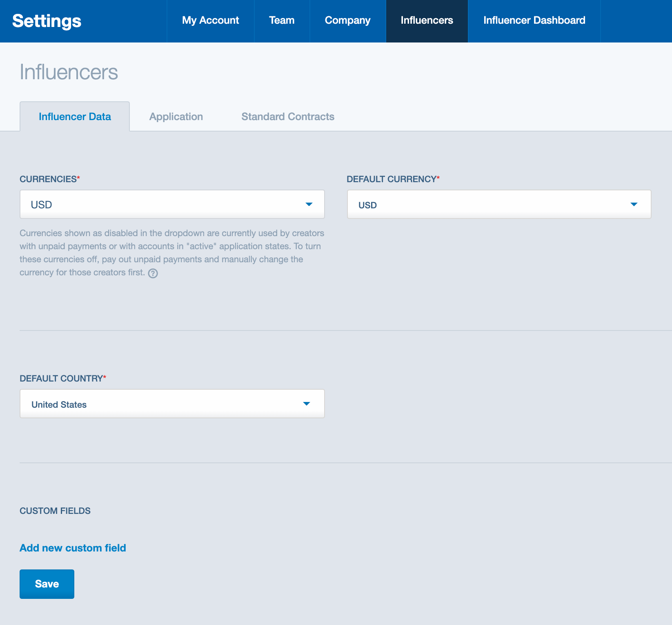Switch to the Application tab

(176, 116)
